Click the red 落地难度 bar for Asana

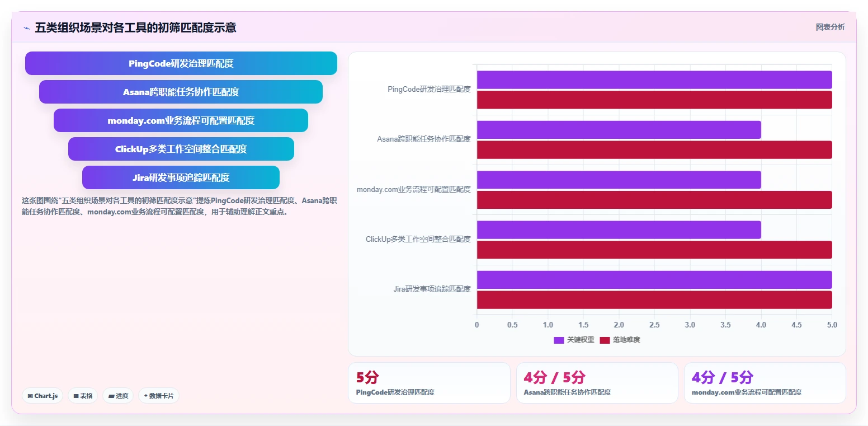tap(654, 149)
